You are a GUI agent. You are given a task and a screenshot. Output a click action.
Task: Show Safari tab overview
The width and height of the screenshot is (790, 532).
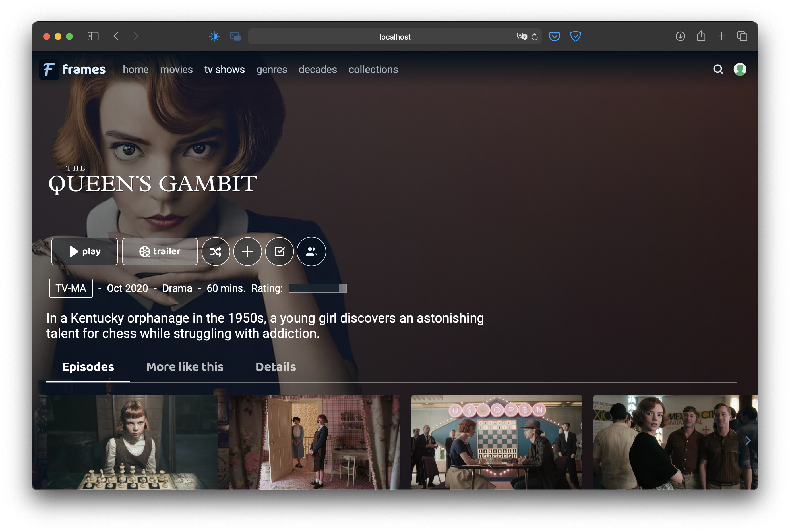click(x=742, y=36)
